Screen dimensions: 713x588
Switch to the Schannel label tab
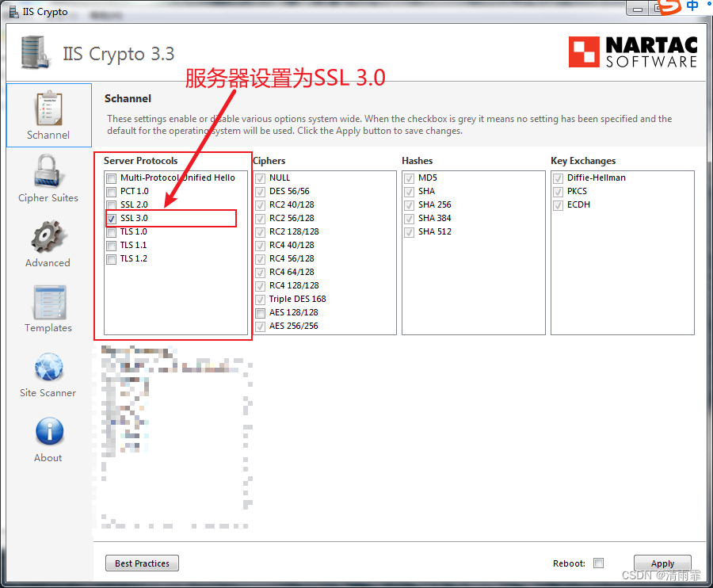click(48, 135)
